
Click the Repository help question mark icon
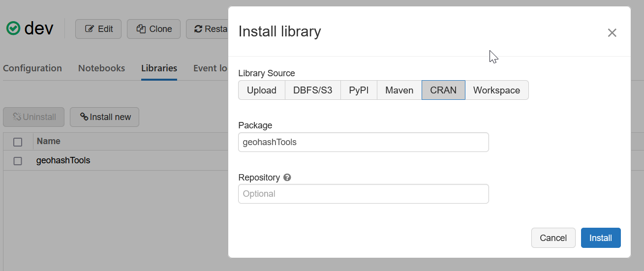coord(287,178)
